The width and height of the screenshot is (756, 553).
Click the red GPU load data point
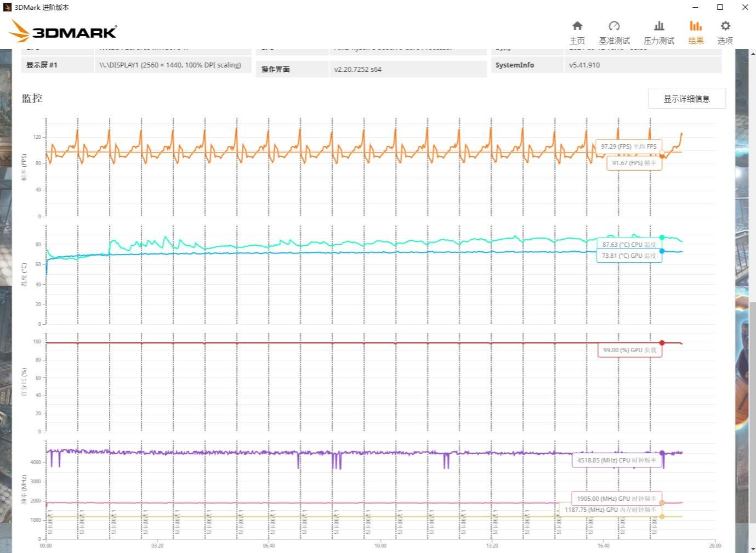[x=662, y=343]
